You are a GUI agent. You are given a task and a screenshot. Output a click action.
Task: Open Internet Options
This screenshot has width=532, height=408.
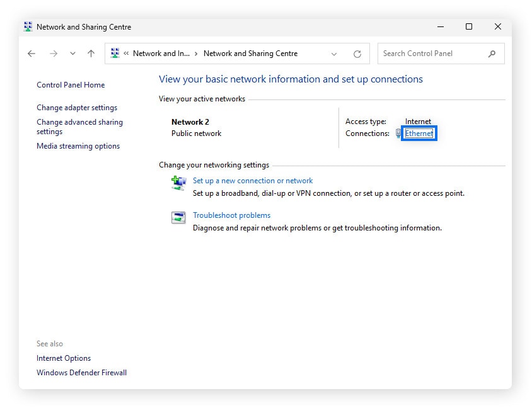tap(64, 358)
